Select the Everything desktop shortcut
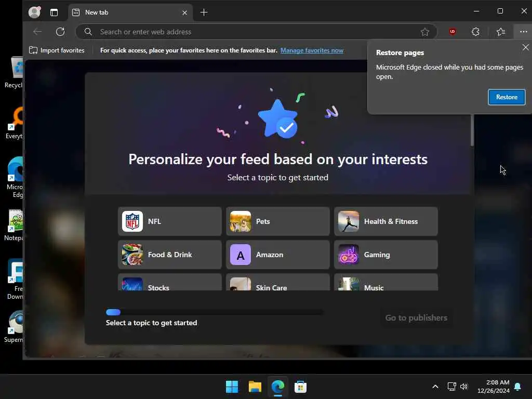 click(14, 123)
